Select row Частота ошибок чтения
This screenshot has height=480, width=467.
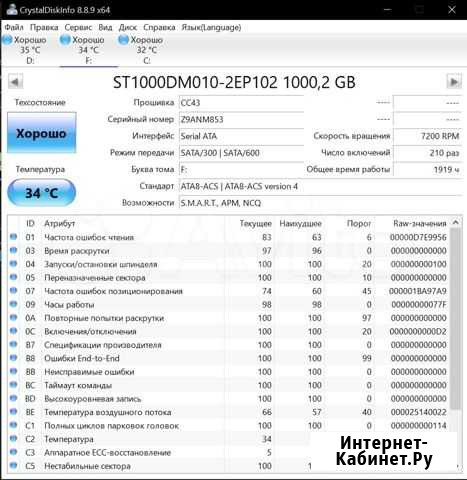click(228, 237)
